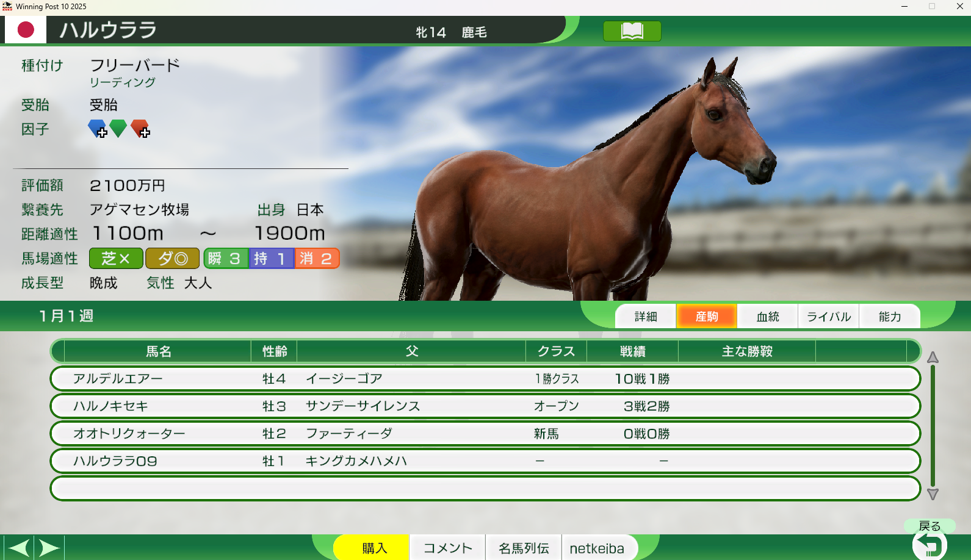This screenshot has height=560, width=971.
Task: Click the Japan flag icon
Action: 26,29
